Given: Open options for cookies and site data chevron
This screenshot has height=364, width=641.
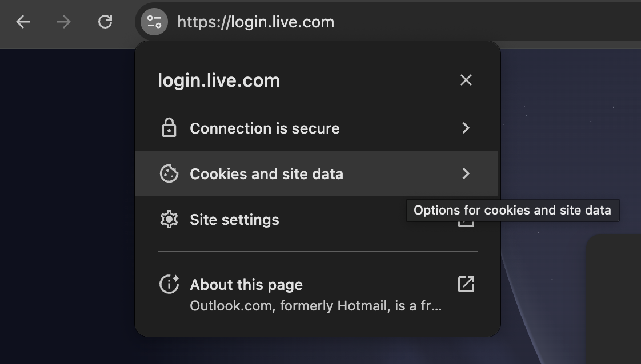Looking at the screenshot, I should pyautogui.click(x=466, y=174).
